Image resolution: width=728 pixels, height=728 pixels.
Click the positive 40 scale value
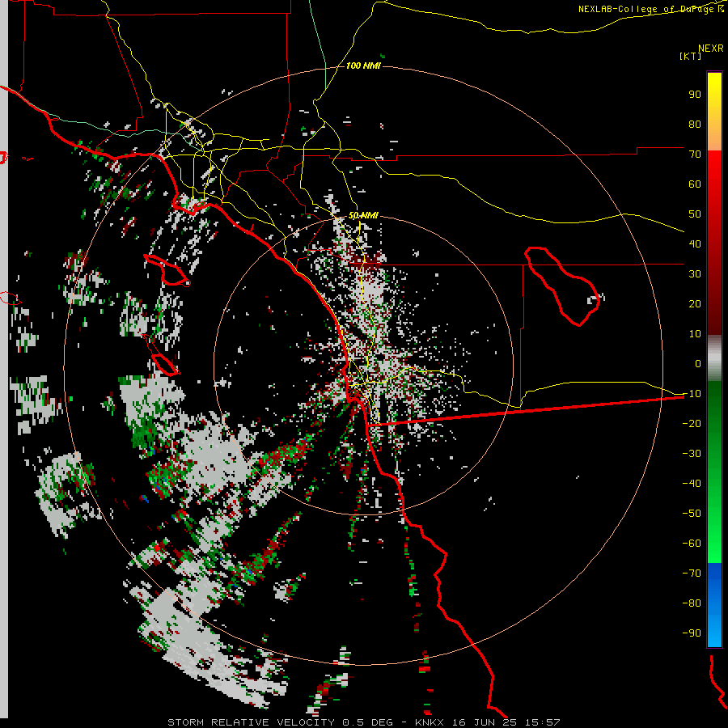[695, 244]
